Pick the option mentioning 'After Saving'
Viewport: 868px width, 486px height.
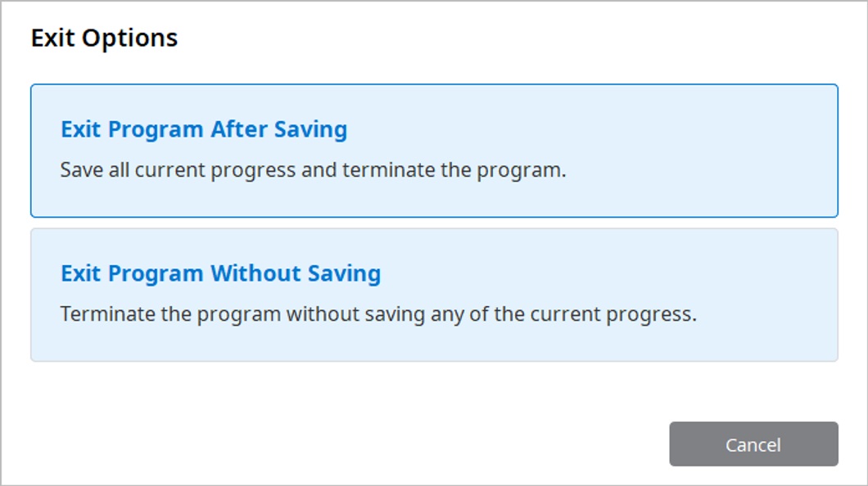(x=434, y=151)
